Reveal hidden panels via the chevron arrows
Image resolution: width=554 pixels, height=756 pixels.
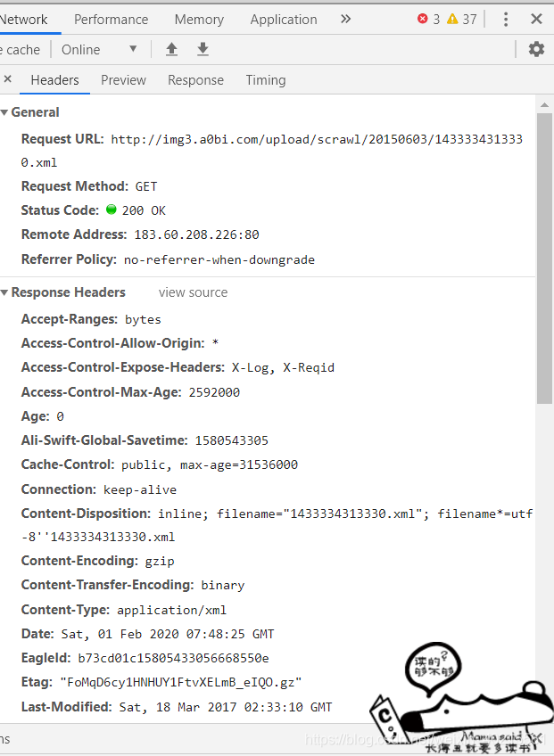coord(345,18)
